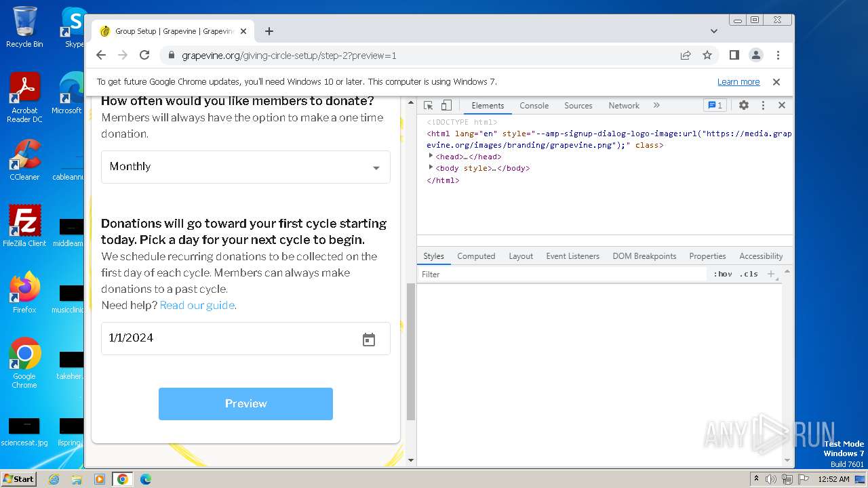Open DevTools settings gear
This screenshot has width=868, height=488.
click(744, 105)
